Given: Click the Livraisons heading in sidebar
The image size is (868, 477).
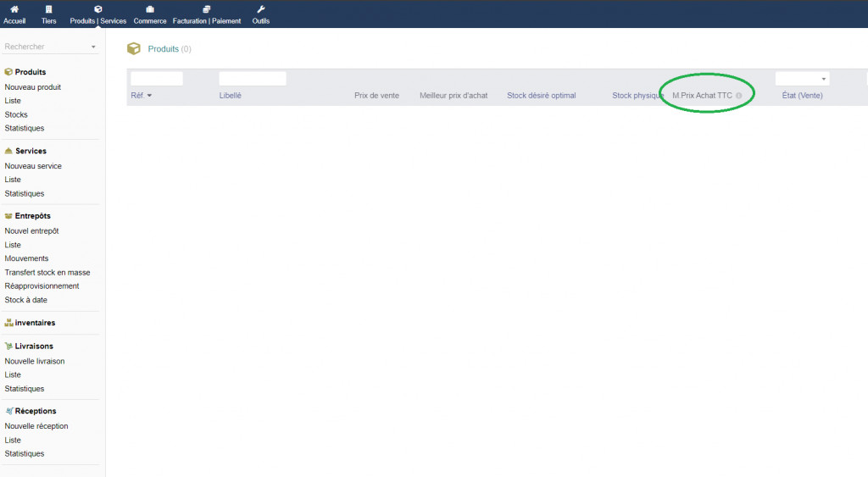Looking at the screenshot, I should coord(34,346).
